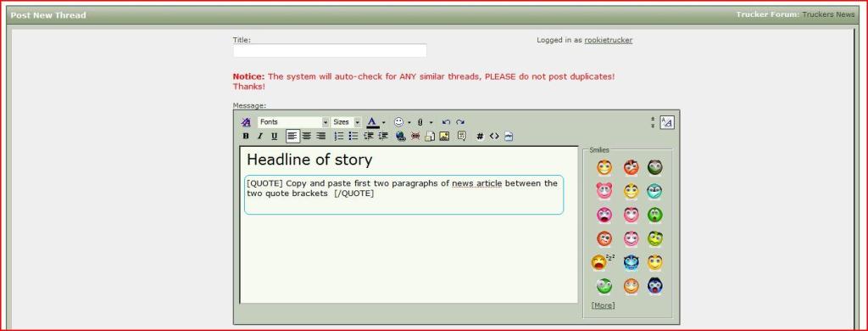This screenshot has width=868, height=331.
Task: Decrease the text indent
Action: point(369,136)
